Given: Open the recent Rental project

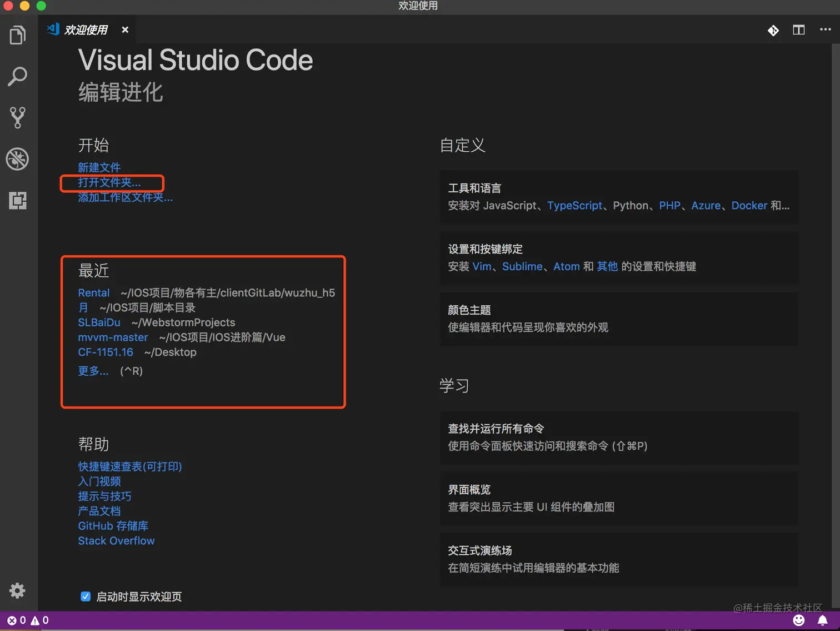Looking at the screenshot, I should (94, 292).
